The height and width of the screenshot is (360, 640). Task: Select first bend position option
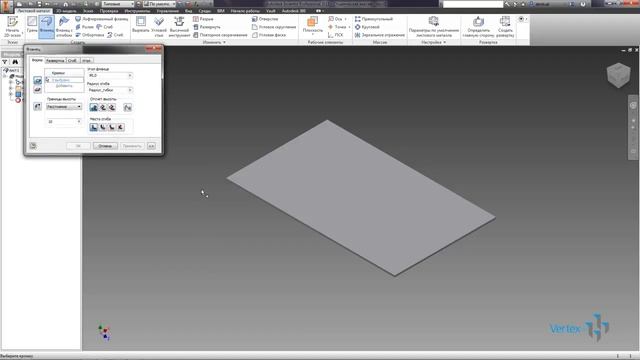click(x=94, y=127)
